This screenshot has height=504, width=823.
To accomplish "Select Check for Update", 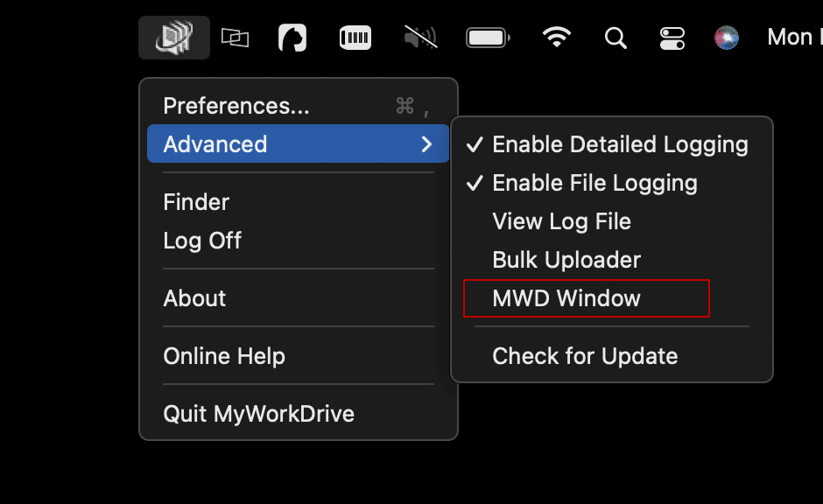I will pyautogui.click(x=585, y=356).
